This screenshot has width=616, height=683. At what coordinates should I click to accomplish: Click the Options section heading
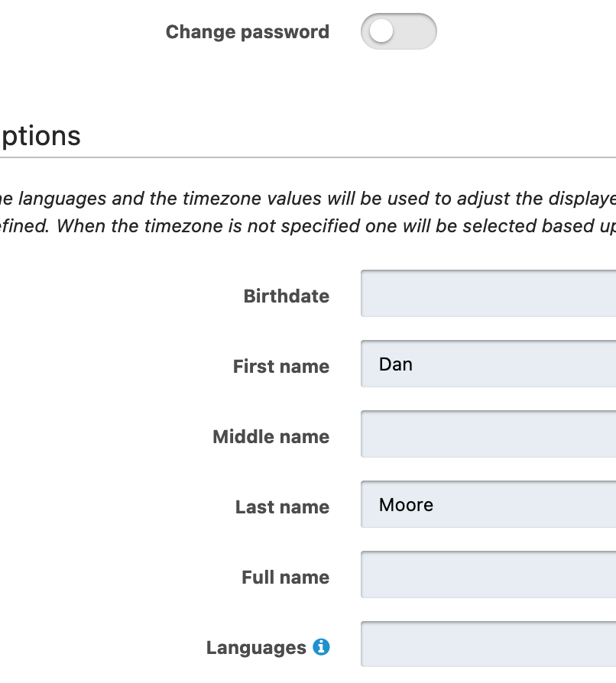(40, 136)
